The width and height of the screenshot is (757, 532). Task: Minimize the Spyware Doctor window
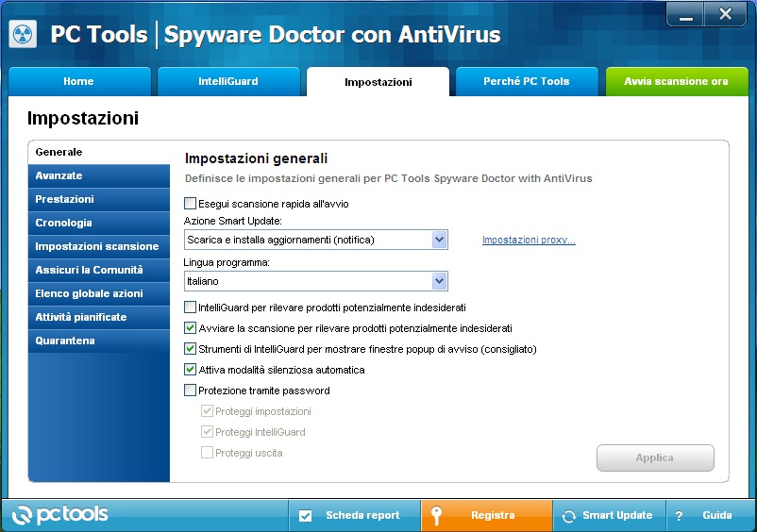[x=686, y=13]
